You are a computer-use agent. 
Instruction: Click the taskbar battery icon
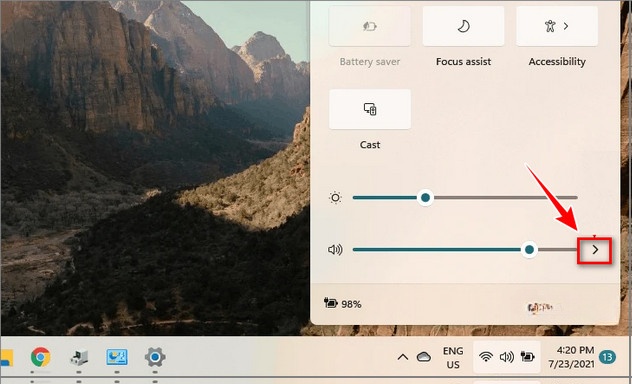[527, 357]
